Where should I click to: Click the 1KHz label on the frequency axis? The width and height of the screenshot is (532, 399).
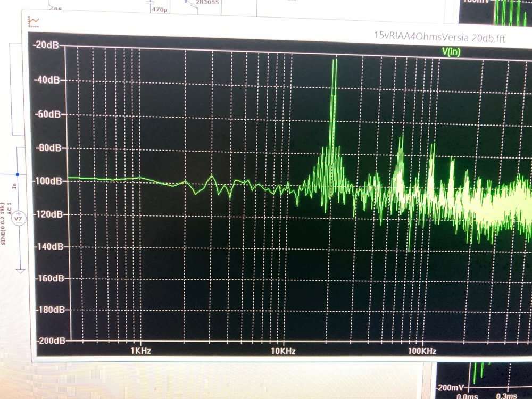click(140, 351)
